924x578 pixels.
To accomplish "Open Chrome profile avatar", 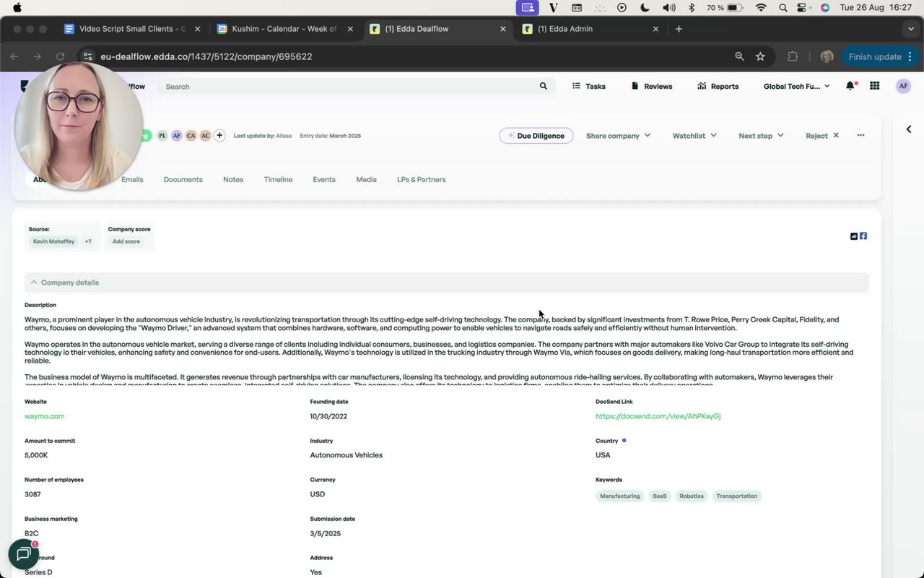I will point(827,56).
